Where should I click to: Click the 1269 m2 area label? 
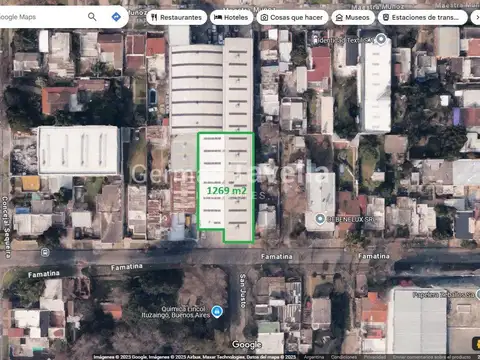tap(227, 191)
